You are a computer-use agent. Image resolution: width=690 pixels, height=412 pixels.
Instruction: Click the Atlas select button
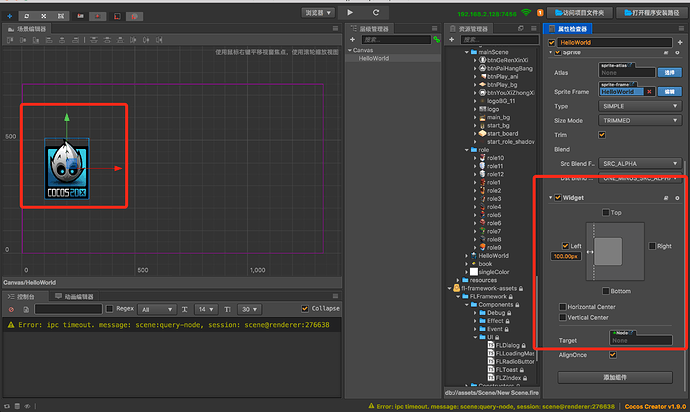click(x=669, y=72)
